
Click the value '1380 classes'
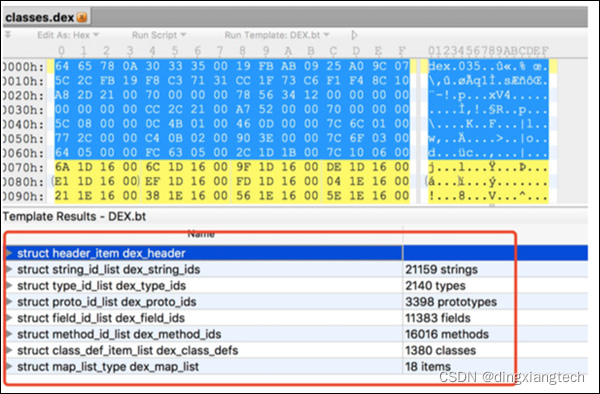440,350
